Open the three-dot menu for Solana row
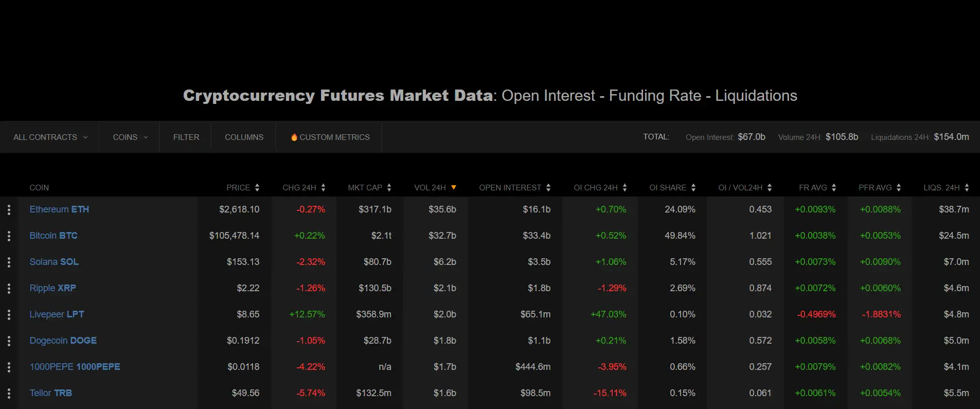This screenshot has width=980, height=409. tap(9, 262)
